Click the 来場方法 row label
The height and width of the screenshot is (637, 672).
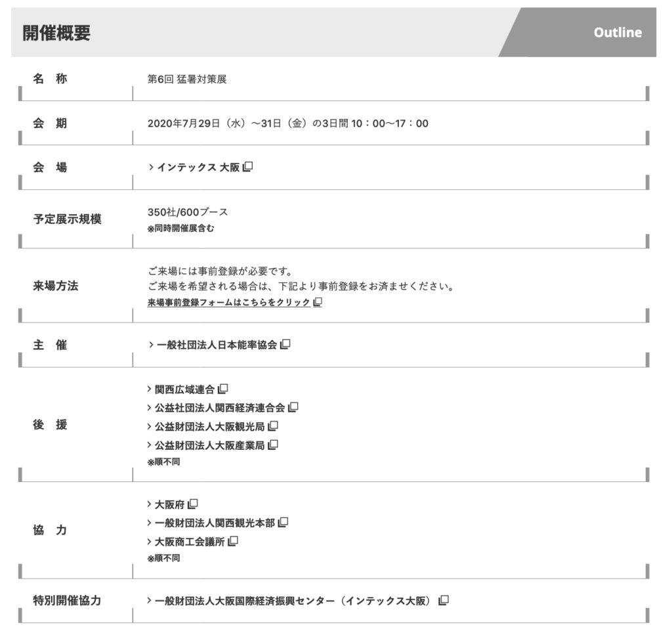pyautogui.click(x=56, y=286)
